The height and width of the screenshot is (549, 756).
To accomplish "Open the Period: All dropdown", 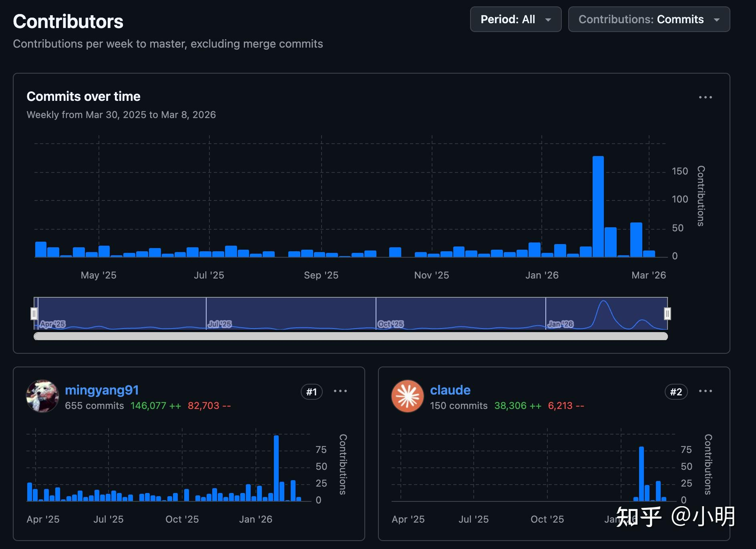I will tap(516, 19).
